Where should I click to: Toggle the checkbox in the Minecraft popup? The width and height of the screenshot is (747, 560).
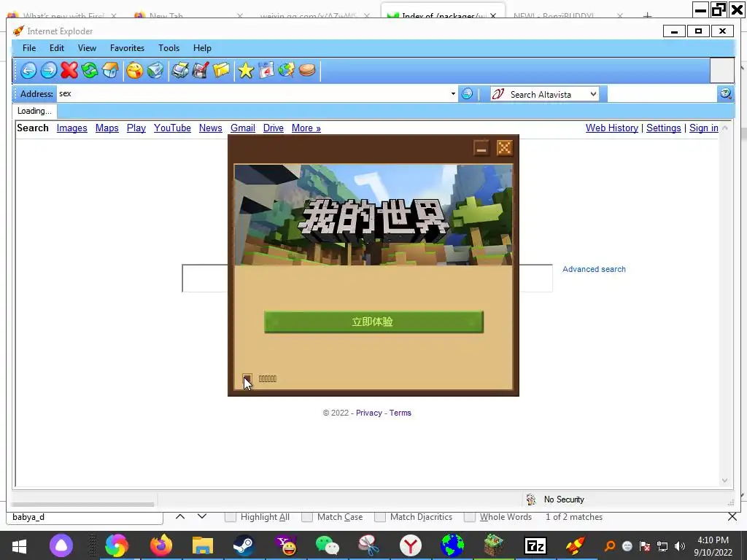[x=247, y=379]
